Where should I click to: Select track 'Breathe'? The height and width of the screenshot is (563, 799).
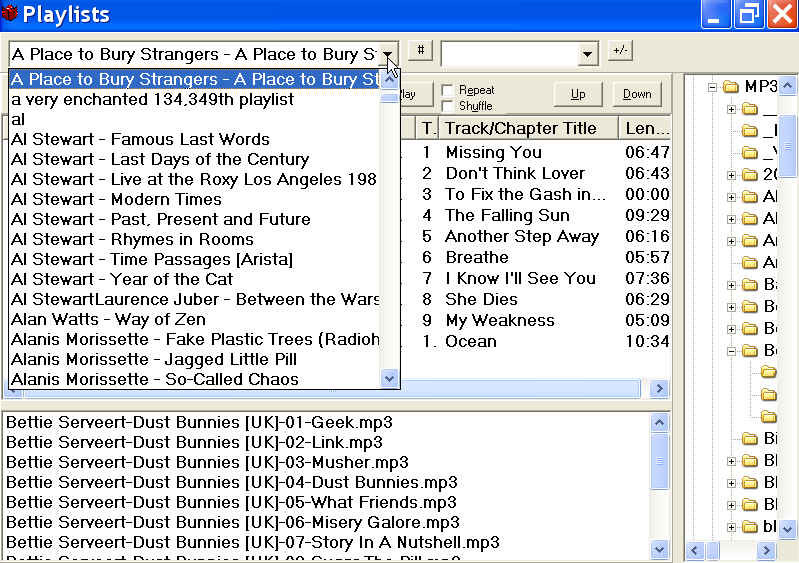pyautogui.click(x=476, y=257)
